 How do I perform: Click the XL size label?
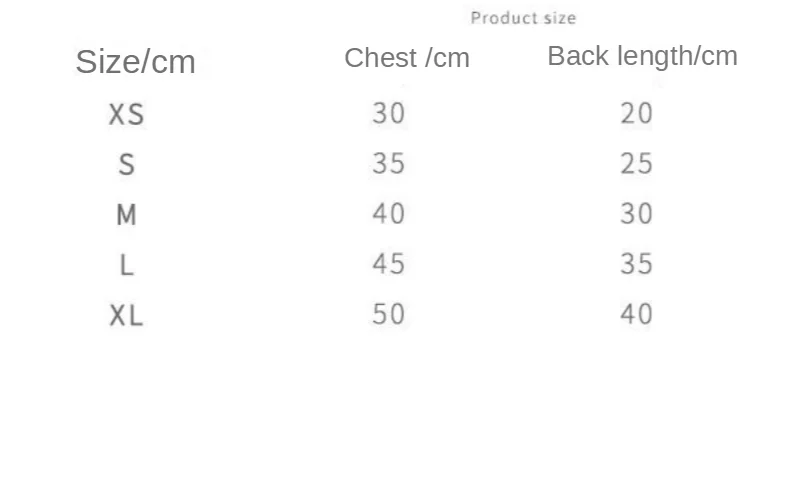click(x=127, y=316)
